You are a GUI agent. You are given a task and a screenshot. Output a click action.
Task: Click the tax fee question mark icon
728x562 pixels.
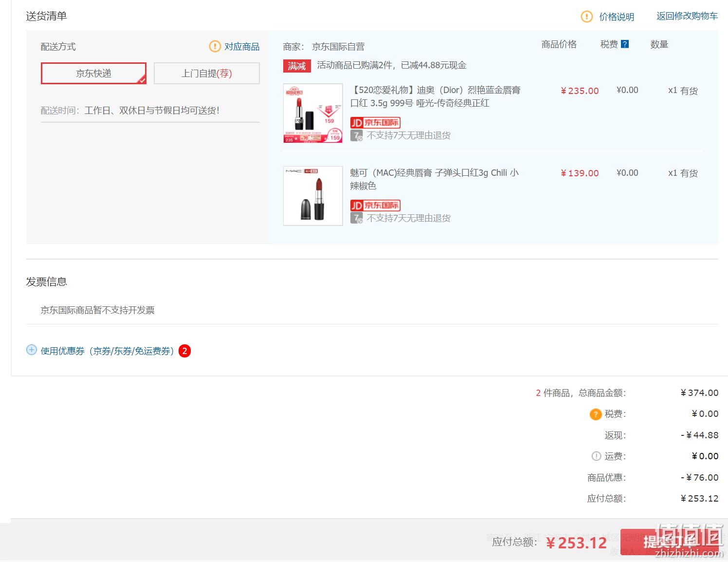[x=625, y=44]
